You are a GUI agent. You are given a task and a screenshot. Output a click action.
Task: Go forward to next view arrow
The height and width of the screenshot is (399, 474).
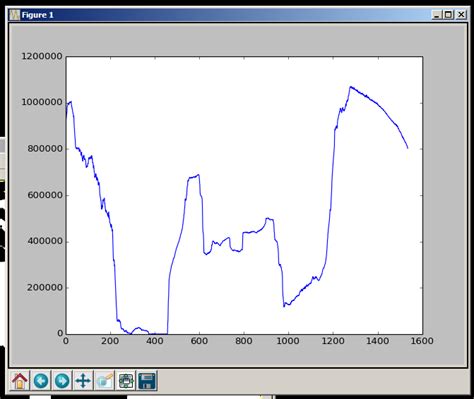(62, 380)
